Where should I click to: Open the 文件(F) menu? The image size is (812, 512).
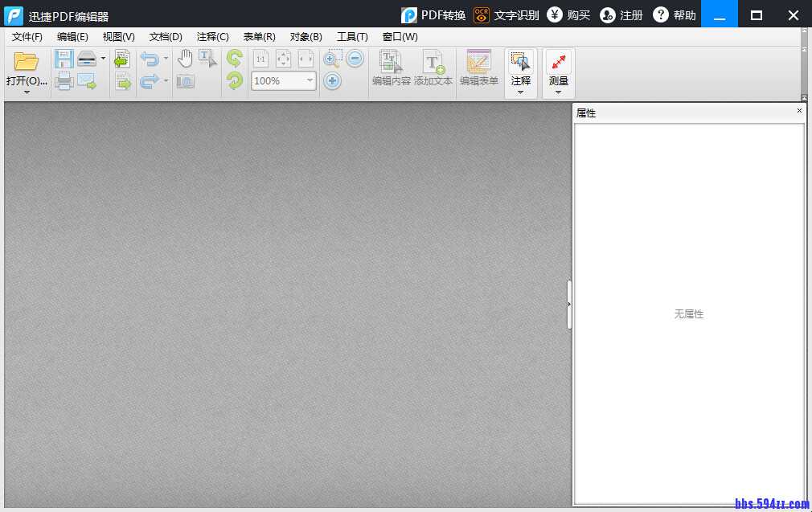27,37
